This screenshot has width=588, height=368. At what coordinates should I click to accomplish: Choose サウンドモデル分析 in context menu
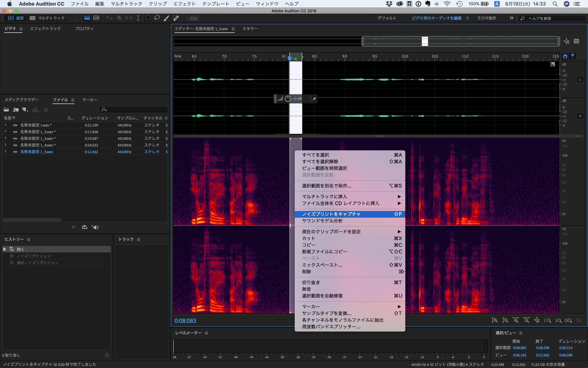[x=350, y=221]
